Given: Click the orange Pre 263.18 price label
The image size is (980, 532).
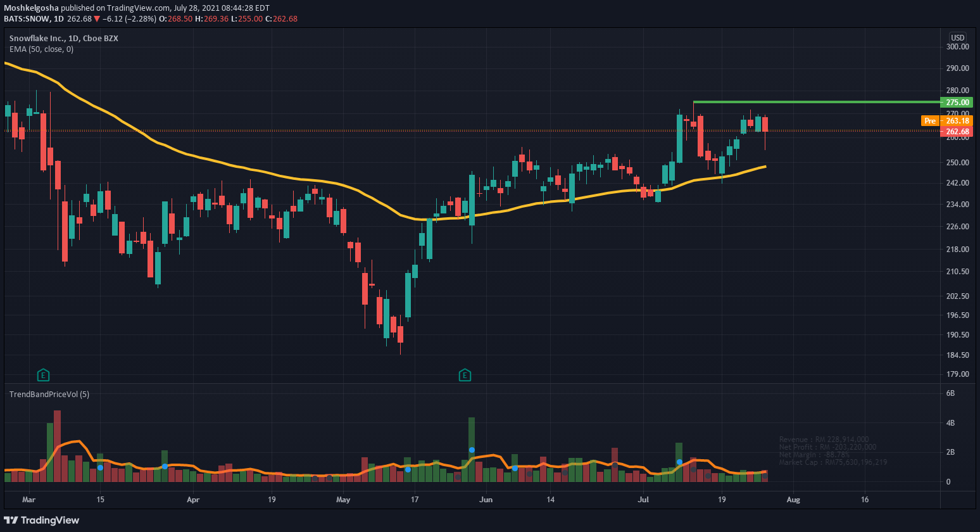Looking at the screenshot, I should click(x=946, y=121).
